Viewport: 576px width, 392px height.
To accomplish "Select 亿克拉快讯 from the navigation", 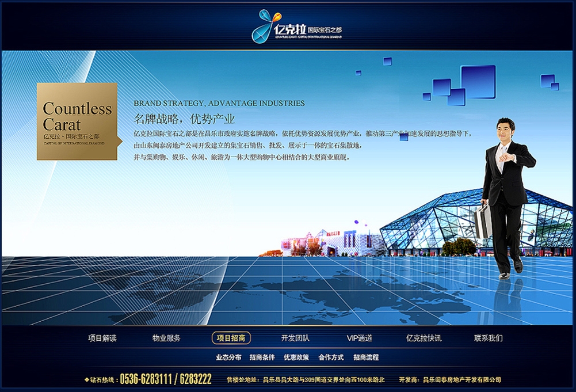I will (424, 338).
